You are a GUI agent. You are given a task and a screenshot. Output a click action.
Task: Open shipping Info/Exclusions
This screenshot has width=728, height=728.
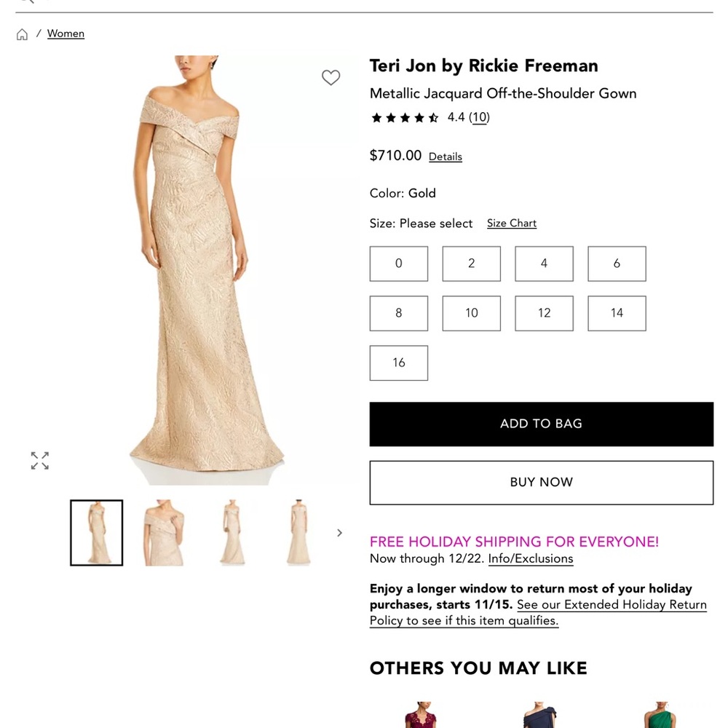point(530,558)
